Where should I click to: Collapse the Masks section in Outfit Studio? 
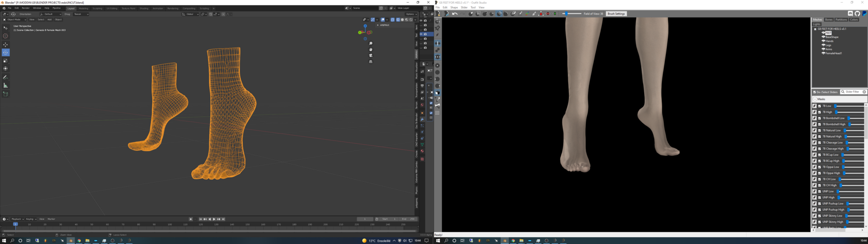point(815,99)
